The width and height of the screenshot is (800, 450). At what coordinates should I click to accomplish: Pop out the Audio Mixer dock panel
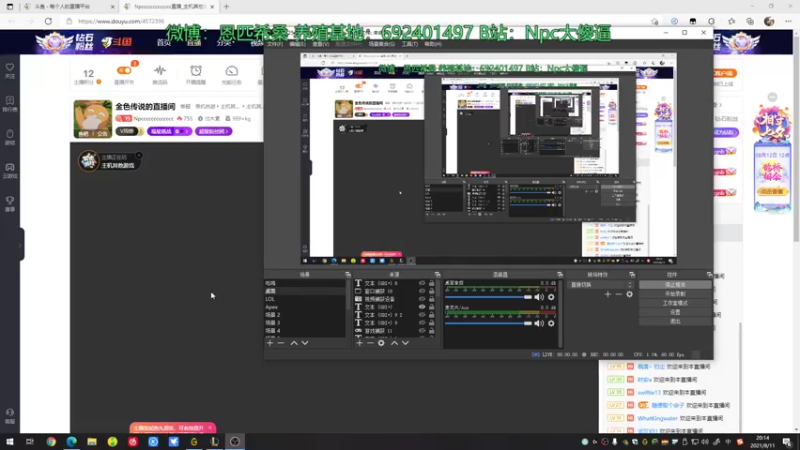[560, 274]
